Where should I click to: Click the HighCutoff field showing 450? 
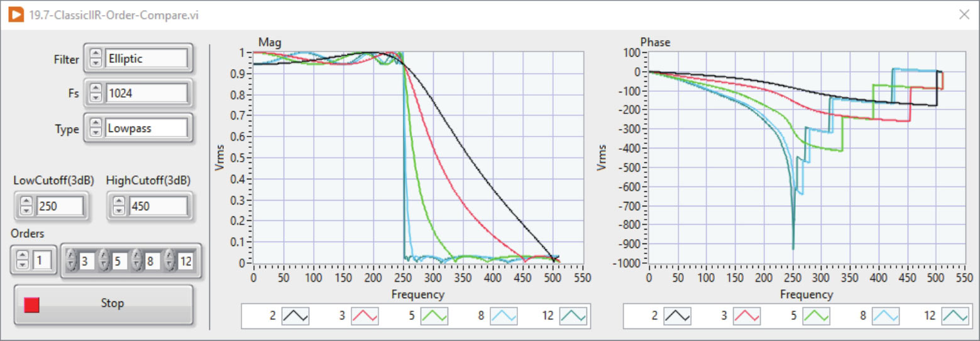point(157,206)
